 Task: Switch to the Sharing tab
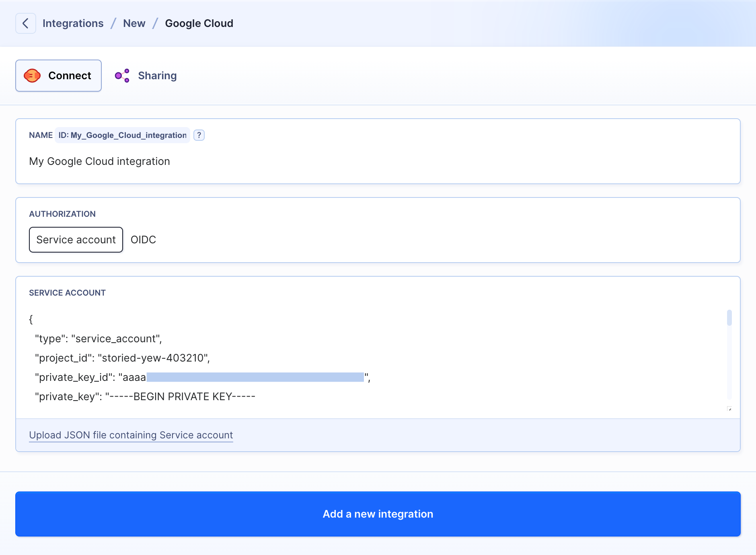tap(146, 76)
